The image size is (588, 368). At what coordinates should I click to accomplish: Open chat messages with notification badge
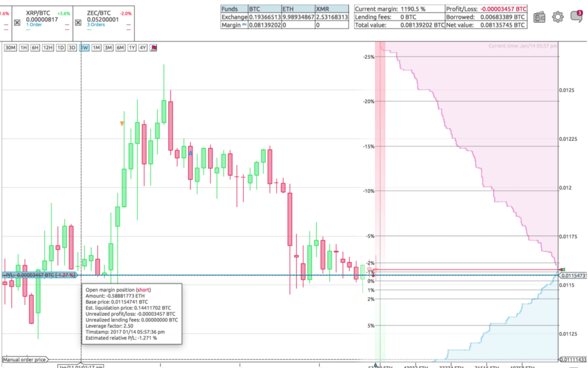[x=577, y=16]
